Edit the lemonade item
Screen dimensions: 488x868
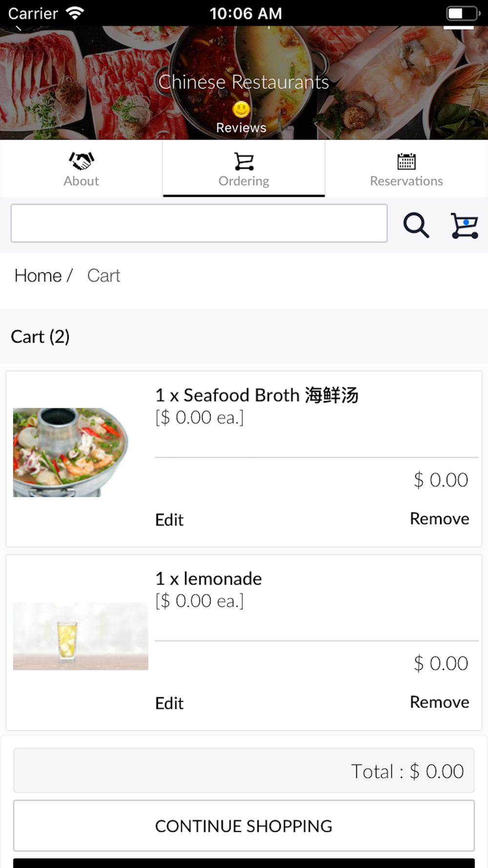(169, 703)
